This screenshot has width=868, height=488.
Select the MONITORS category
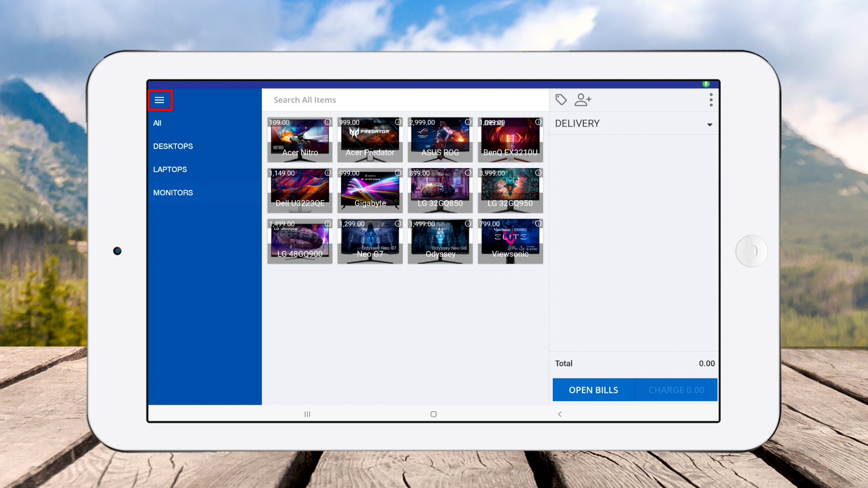173,192
